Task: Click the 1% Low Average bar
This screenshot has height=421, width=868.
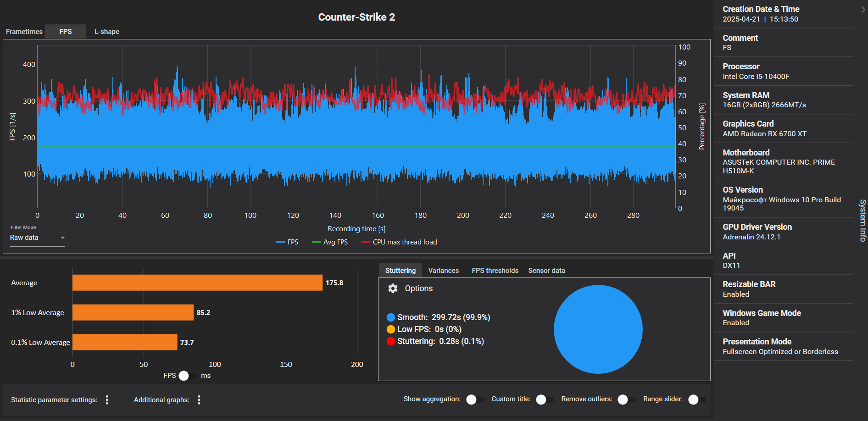Action: (133, 313)
